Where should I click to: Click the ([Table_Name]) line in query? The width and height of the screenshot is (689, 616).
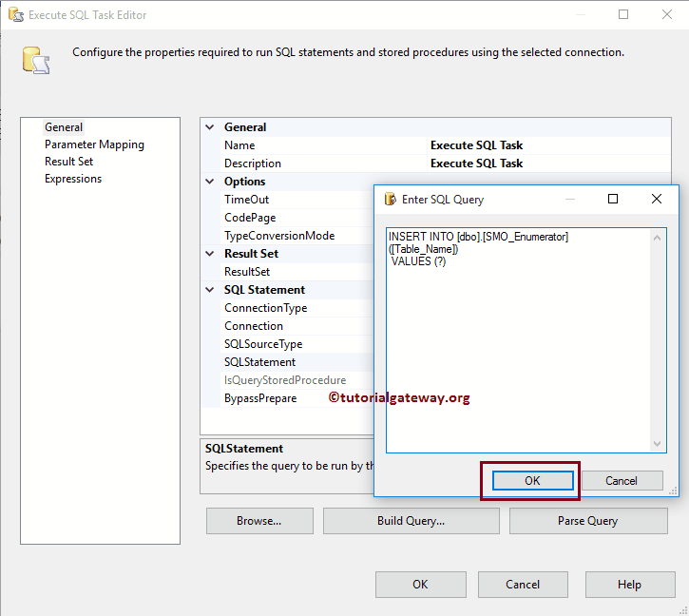point(423,249)
